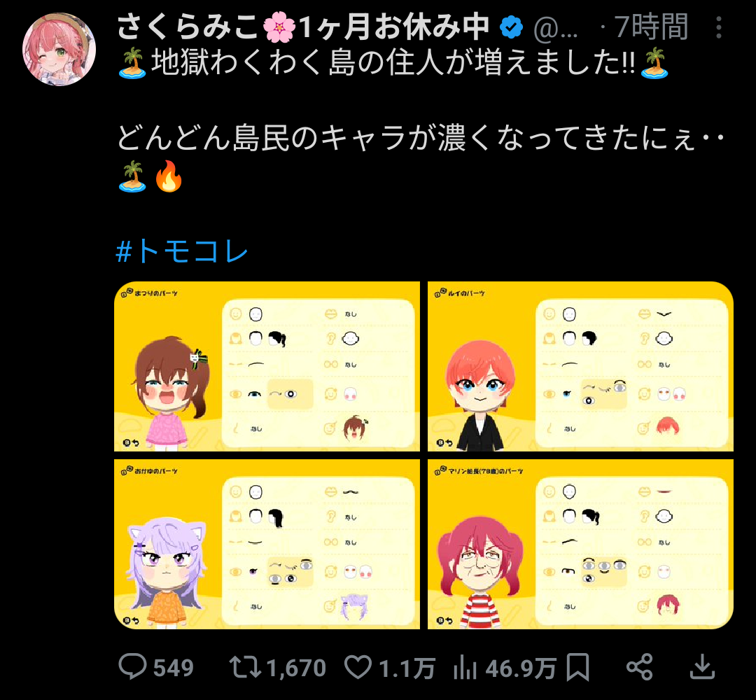Open the red twin-tail striped shirt image

point(580,545)
